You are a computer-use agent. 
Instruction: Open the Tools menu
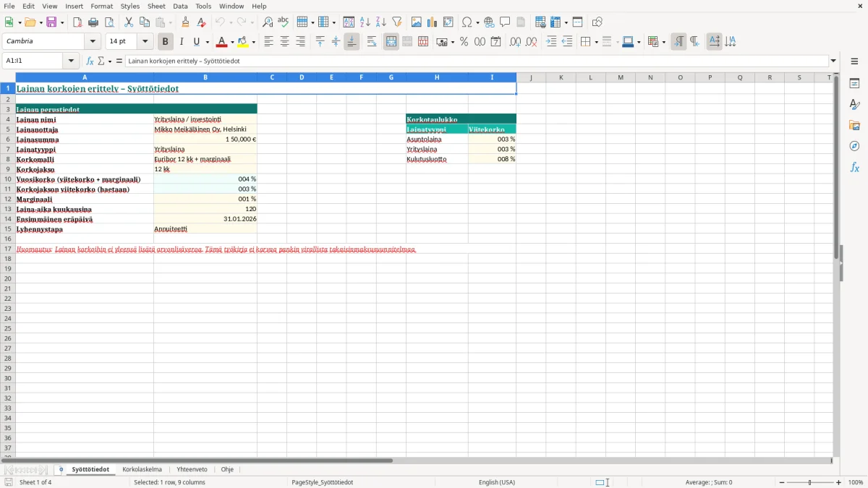coord(203,6)
